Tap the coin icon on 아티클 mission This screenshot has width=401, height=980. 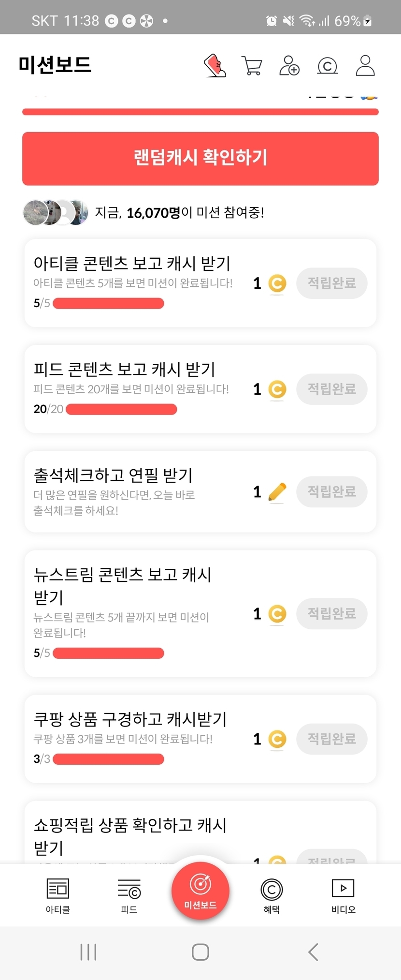tap(277, 283)
